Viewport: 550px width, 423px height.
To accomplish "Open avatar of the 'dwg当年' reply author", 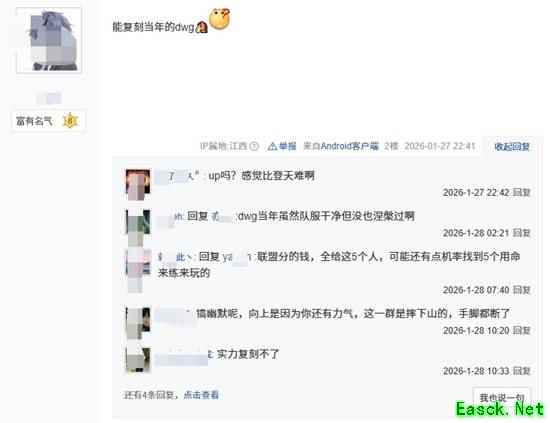I will tap(138, 222).
